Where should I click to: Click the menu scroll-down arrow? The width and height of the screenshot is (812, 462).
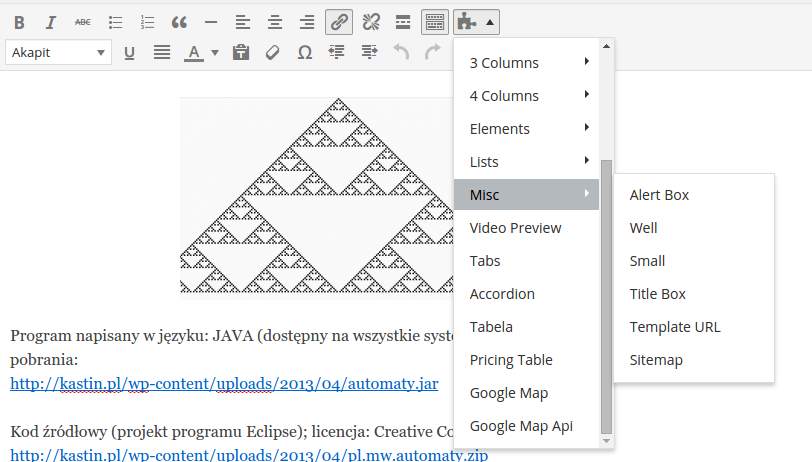[606, 441]
